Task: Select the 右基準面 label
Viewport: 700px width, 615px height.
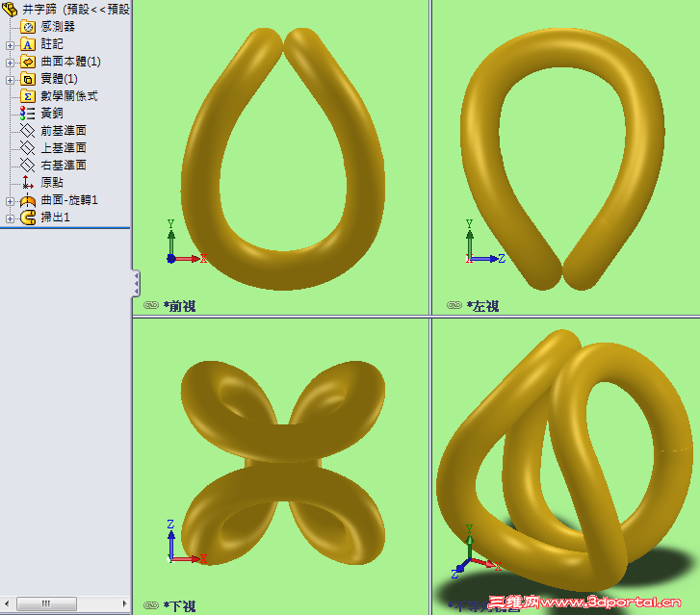Action: point(63,166)
